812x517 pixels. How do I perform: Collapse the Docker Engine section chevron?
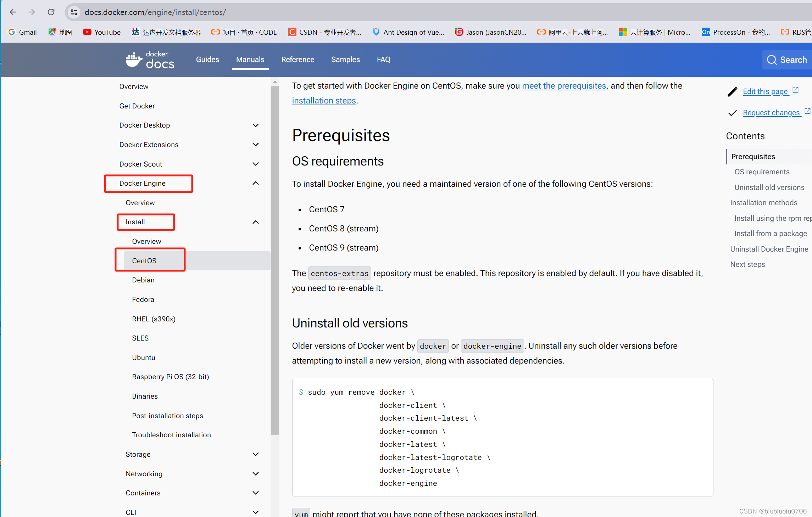pos(256,183)
